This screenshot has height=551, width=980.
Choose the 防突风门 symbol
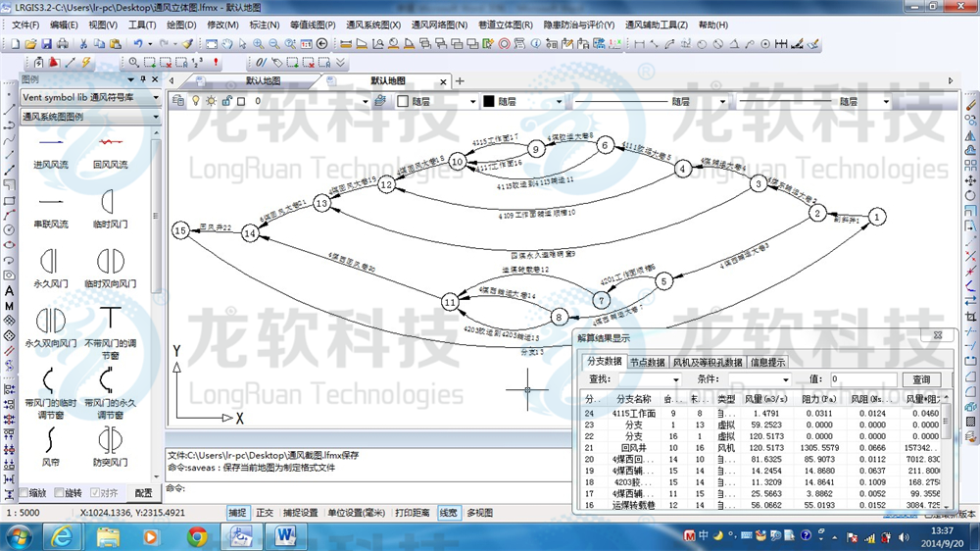pos(111,438)
